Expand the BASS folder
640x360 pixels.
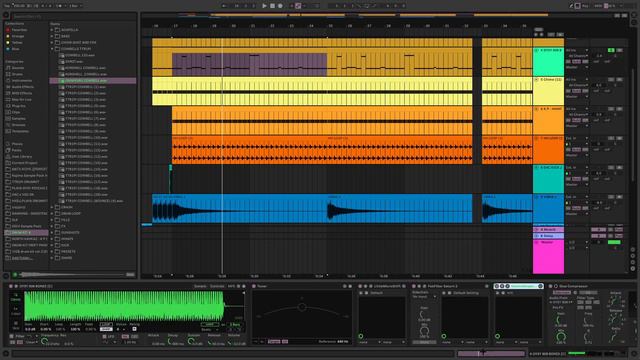(52, 36)
